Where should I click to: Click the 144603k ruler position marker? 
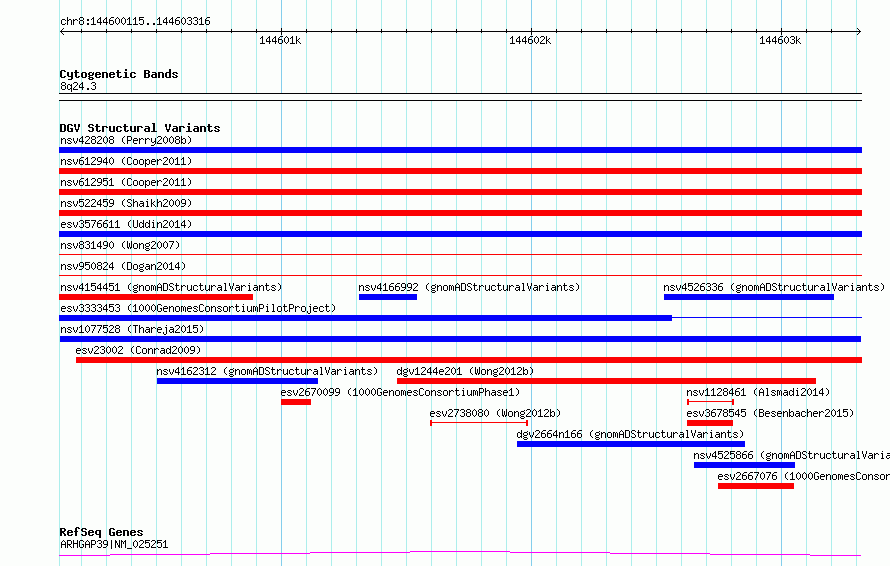(x=780, y=40)
